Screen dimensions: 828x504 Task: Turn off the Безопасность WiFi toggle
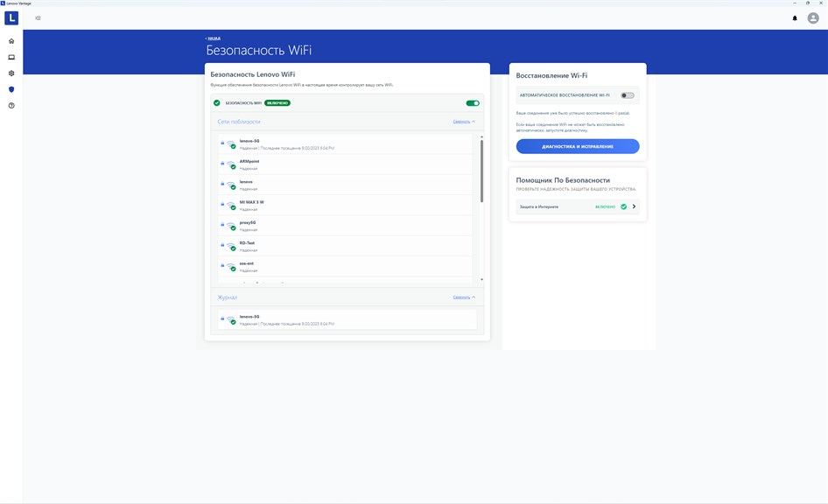(x=473, y=103)
